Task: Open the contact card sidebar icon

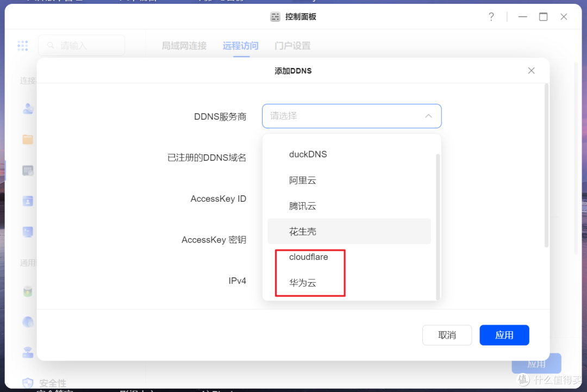Action: 28,201
